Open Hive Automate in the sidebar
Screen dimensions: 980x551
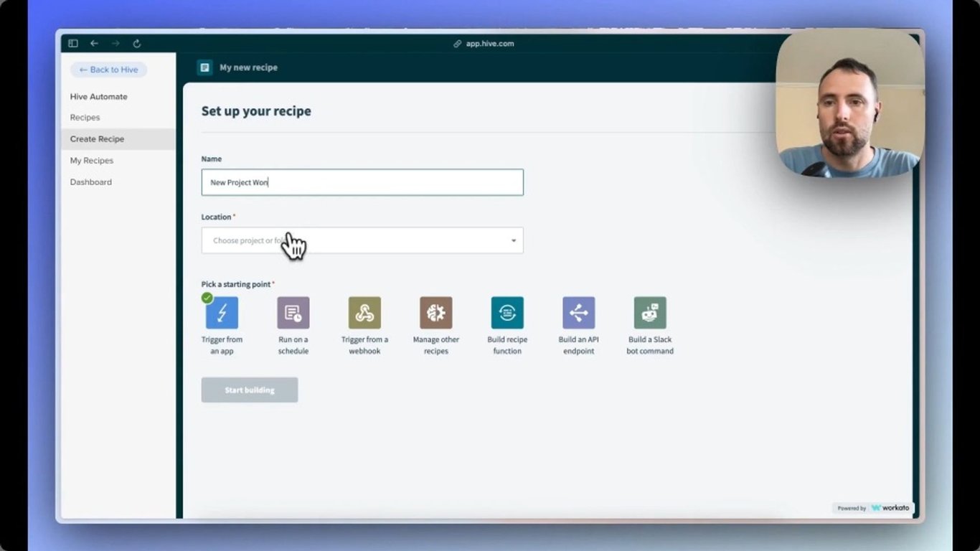[x=99, y=96]
